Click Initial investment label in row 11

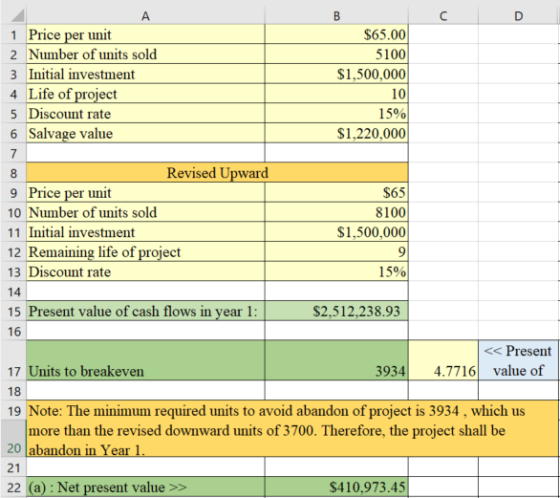pos(146,232)
